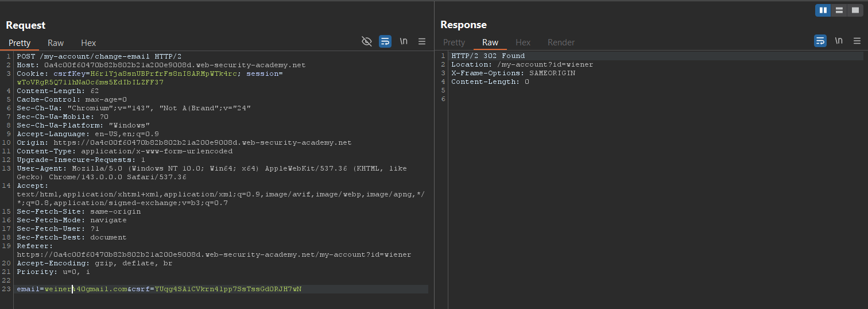The width and height of the screenshot is (868, 309).
Task: Toggle the \n newline display in Request panel
Action: pos(404,41)
